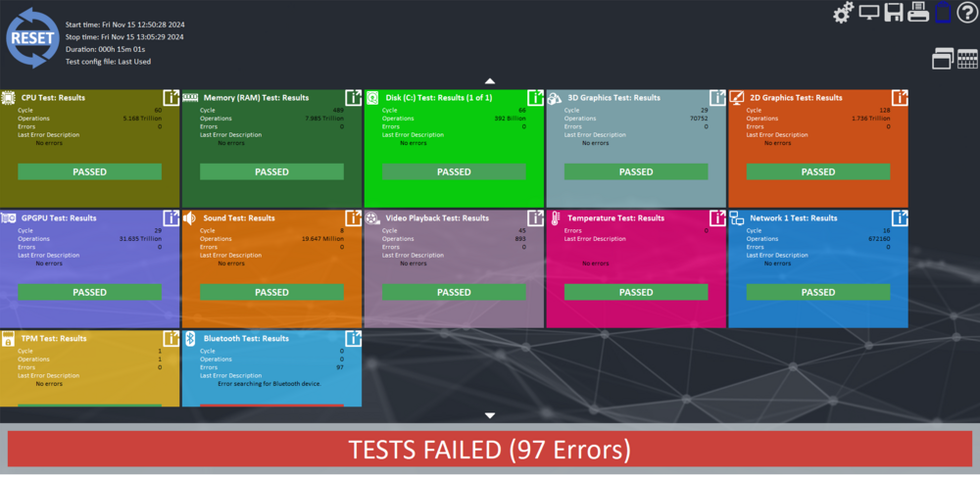Save results with the floppy disk icon

(x=894, y=12)
